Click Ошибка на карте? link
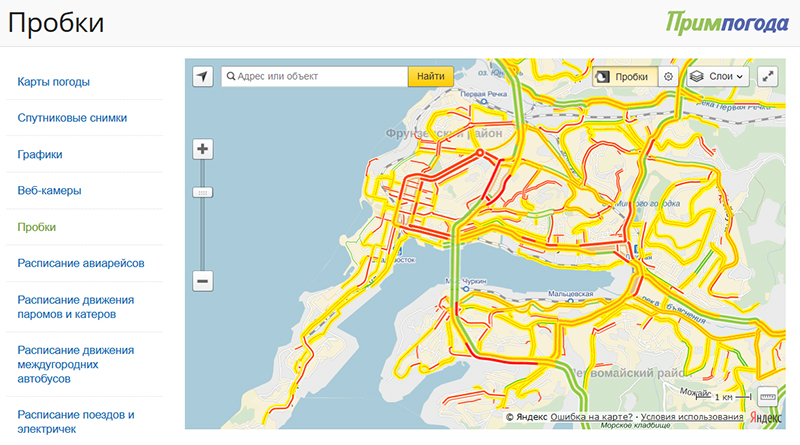The image size is (800, 445). (x=591, y=417)
